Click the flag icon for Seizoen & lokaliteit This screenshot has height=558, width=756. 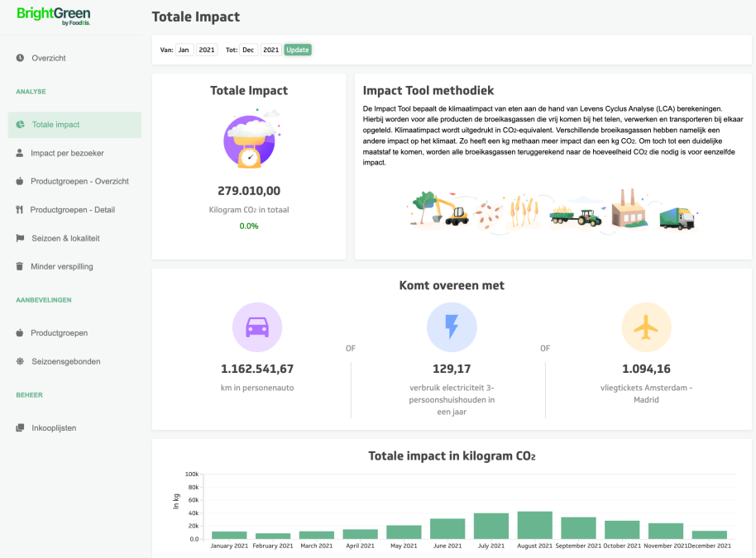[20, 238]
